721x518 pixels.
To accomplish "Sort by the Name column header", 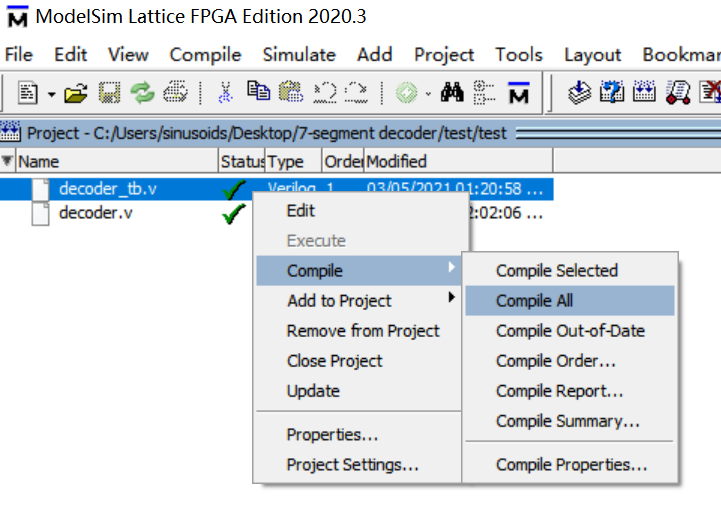I will (117, 161).
